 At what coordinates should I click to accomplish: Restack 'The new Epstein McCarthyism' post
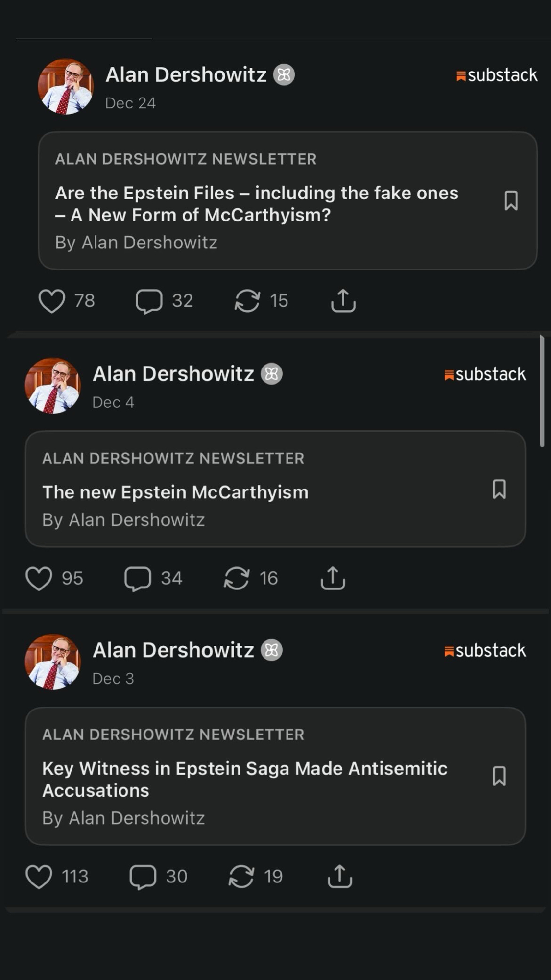[236, 578]
